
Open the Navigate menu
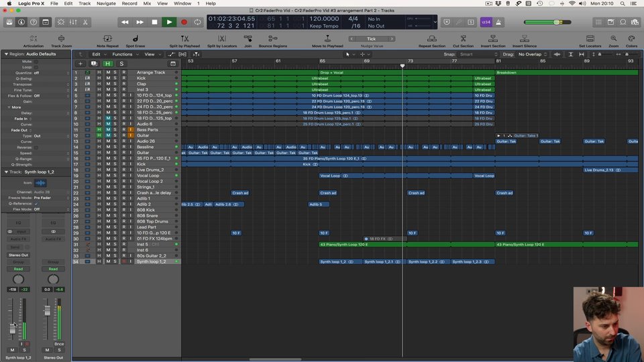pyautogui.click(x=106, y=3)
